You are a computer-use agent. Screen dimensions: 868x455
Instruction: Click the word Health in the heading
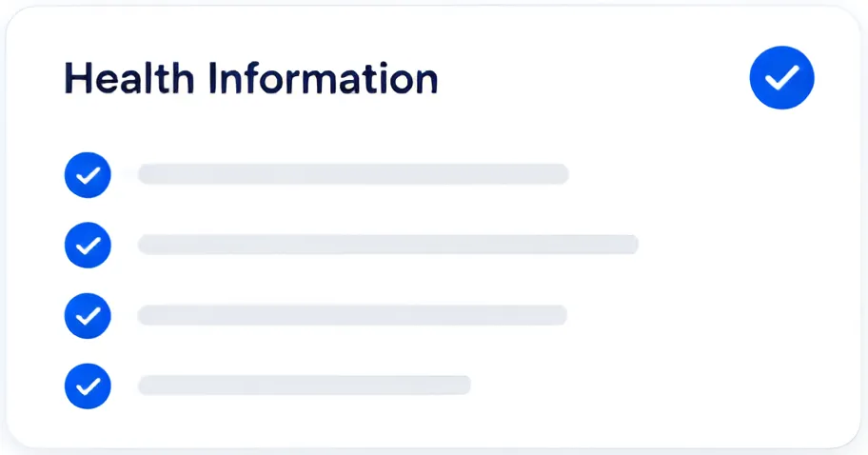pos(129,78)
